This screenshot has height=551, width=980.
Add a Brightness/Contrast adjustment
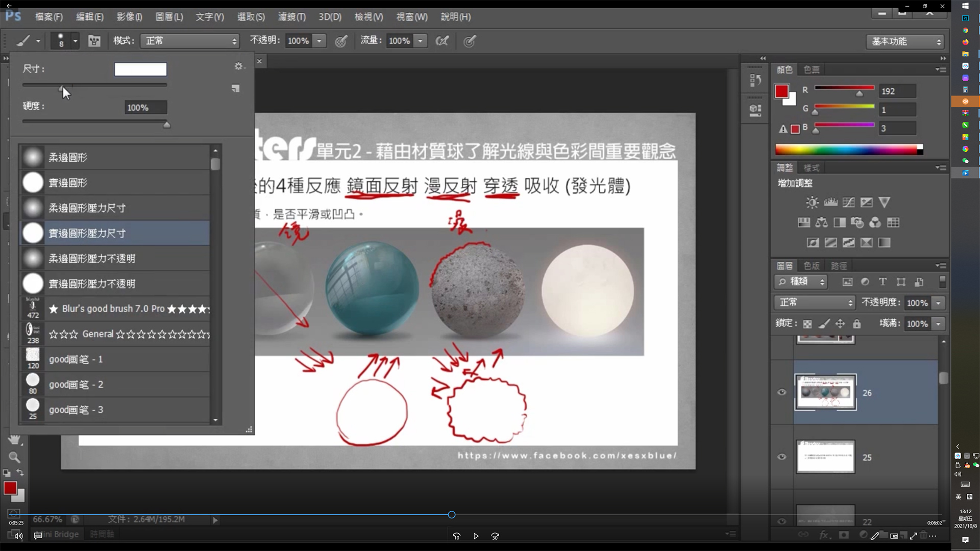tap(812, 203)
